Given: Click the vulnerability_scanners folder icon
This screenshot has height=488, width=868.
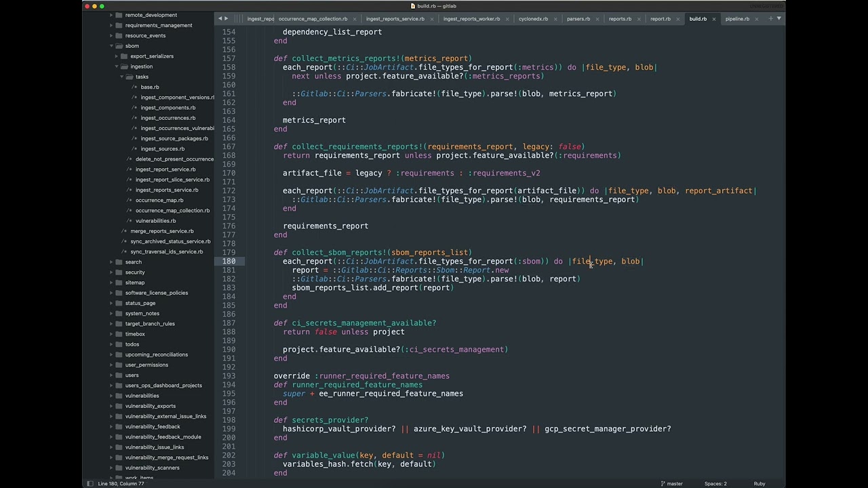Looking at the screenshot, I should 119,468.
